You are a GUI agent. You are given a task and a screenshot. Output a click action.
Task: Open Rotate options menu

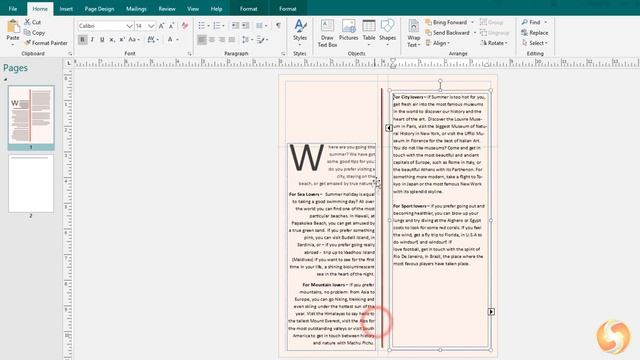(x=493, y=43)
